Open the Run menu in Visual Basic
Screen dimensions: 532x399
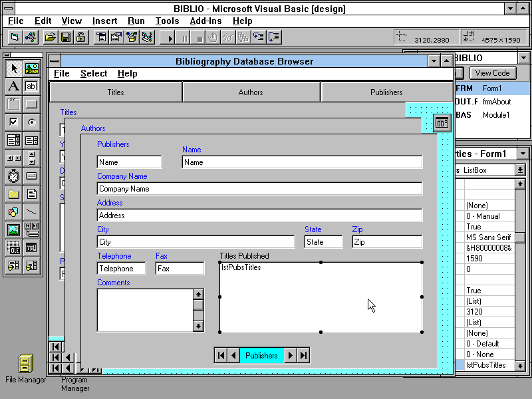point(136,21)
